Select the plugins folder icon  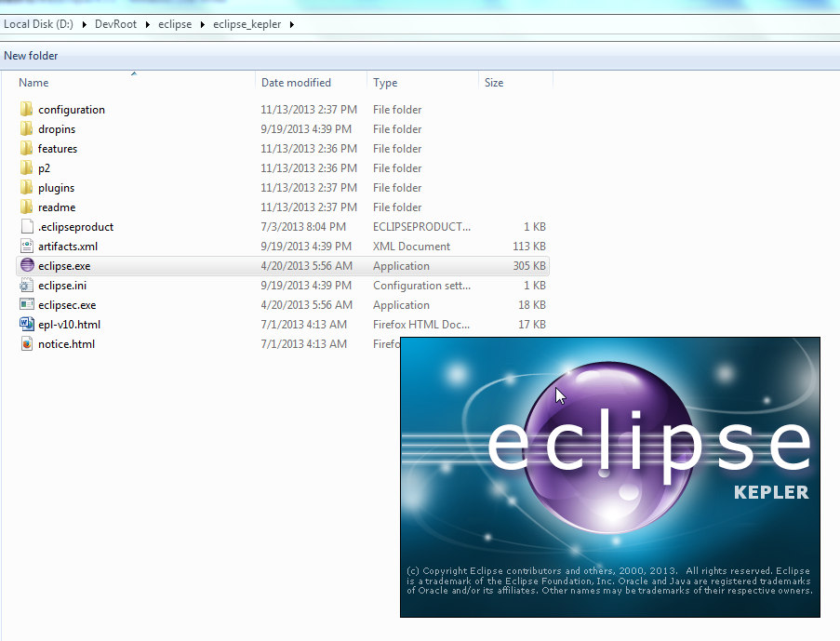click(x=27, y=188)
